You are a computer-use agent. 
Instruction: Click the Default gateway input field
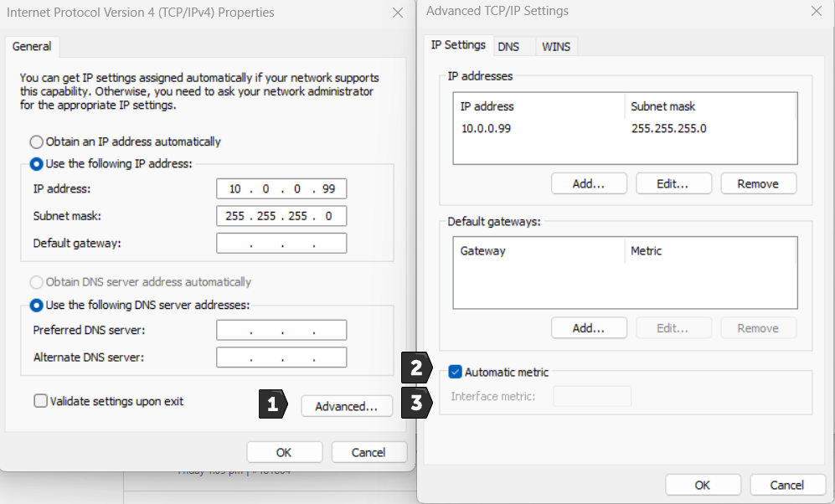tap(281, 244)
